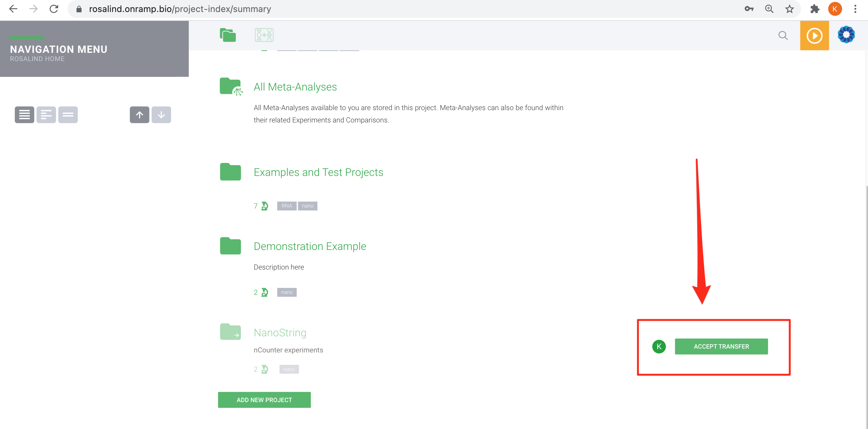Bookmark this page with the star

pyautogui.click(x=790, y=9)
